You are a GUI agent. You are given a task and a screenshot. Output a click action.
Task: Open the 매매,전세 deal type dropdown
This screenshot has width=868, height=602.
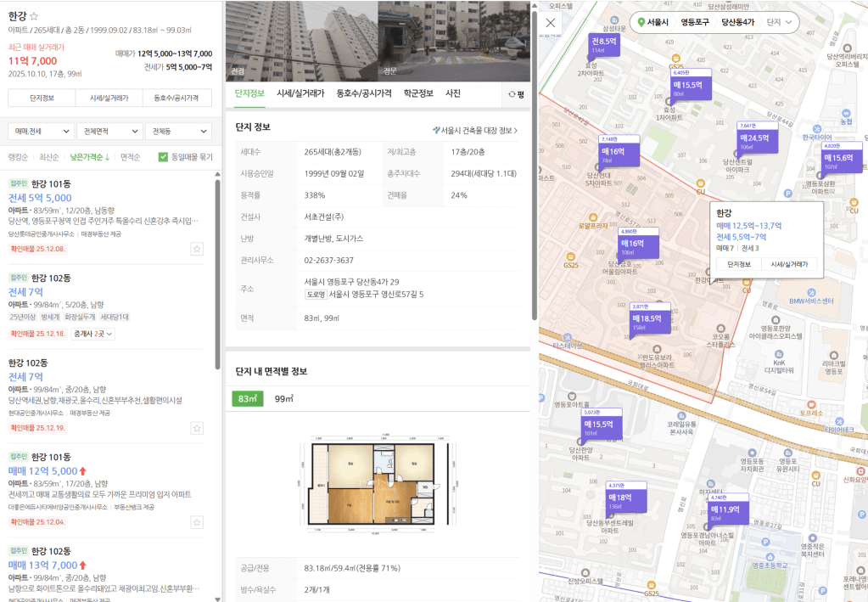point(40,132)
